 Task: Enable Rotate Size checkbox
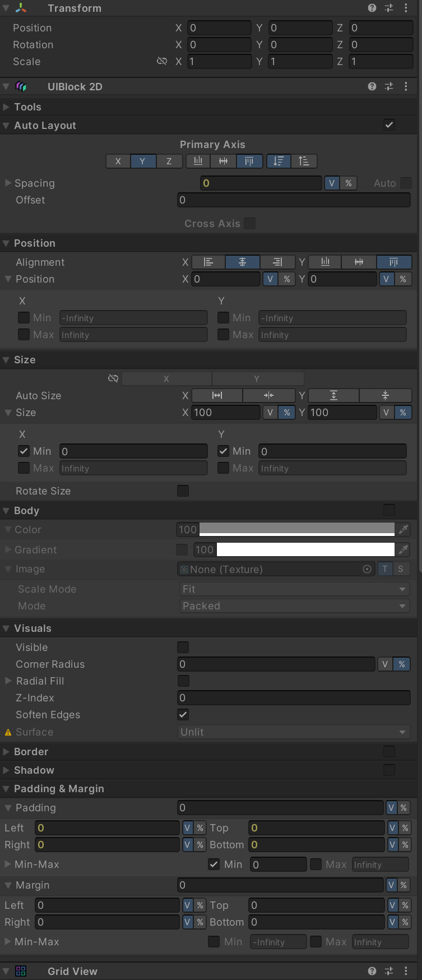pos(183,491)
